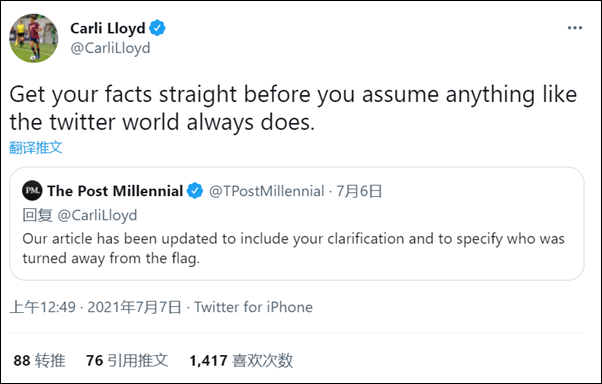Click @CarliLloyd mention in reply line
Viewport: 602px width, 384px height.
pyautogui.click(x=97, y=215)
